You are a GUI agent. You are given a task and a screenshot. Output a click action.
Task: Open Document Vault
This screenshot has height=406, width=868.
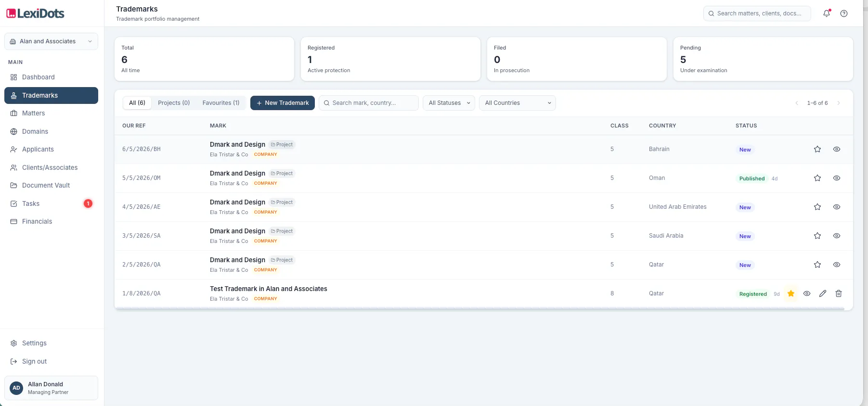click(51, 185)
